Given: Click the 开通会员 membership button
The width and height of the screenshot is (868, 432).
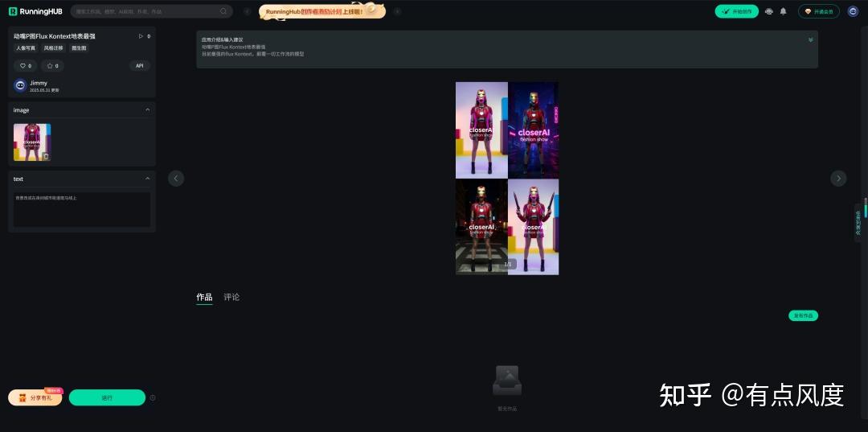Looking at the screenshot, I should coord(819,11).
